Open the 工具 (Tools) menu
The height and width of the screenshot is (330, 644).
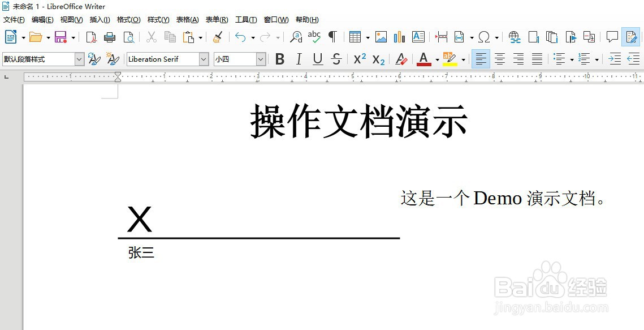[245, 19]
